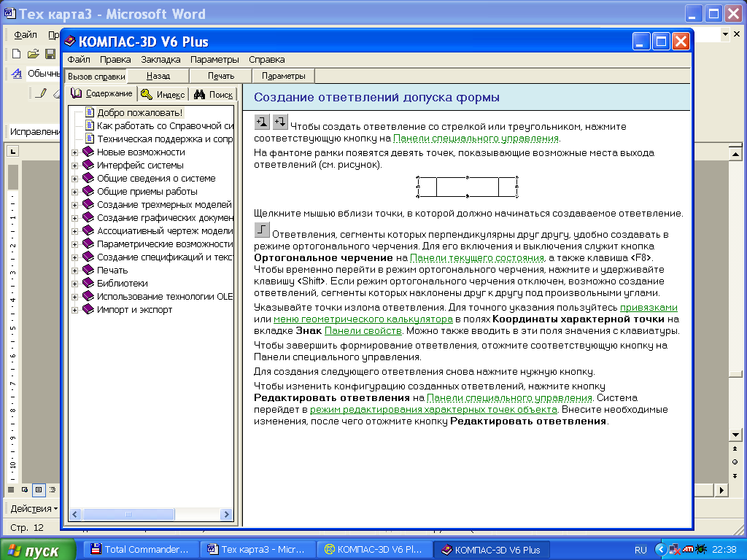Expand hidden system tray icons arrow
Image resolution: width=747 pixels, height=560 pixels.
point(661,550)
